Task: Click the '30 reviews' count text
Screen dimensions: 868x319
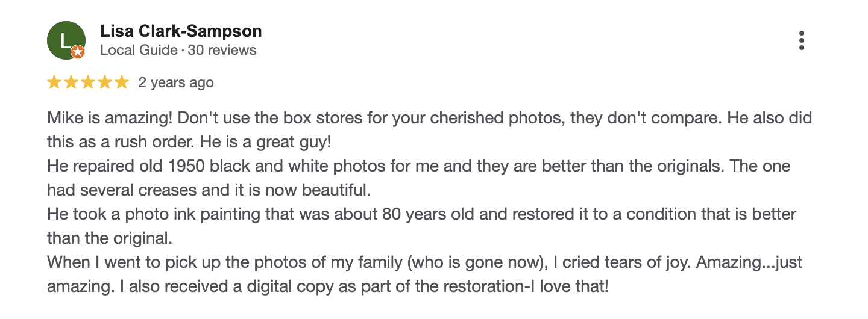Action: (222, 50)
